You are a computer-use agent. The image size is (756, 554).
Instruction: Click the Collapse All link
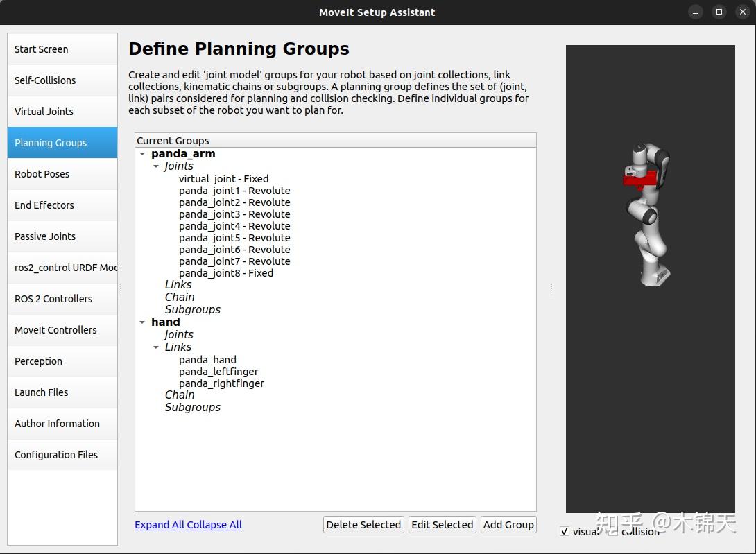(214, 524)
